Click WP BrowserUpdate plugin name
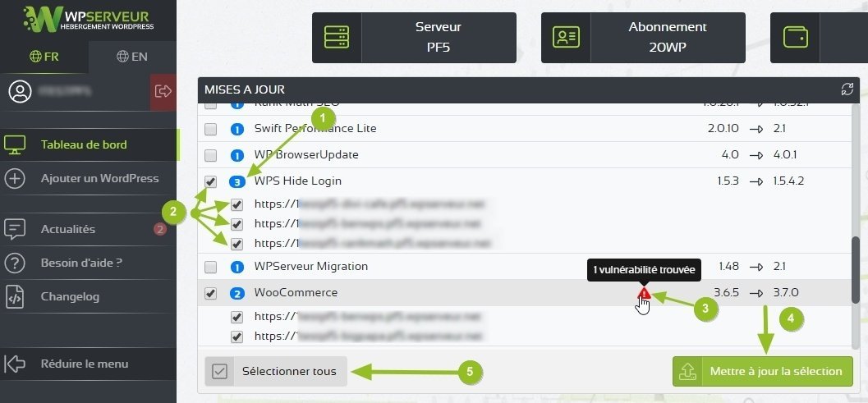This screenshot has width=868, height=403. pyautogui.click(x=306, y=155)
